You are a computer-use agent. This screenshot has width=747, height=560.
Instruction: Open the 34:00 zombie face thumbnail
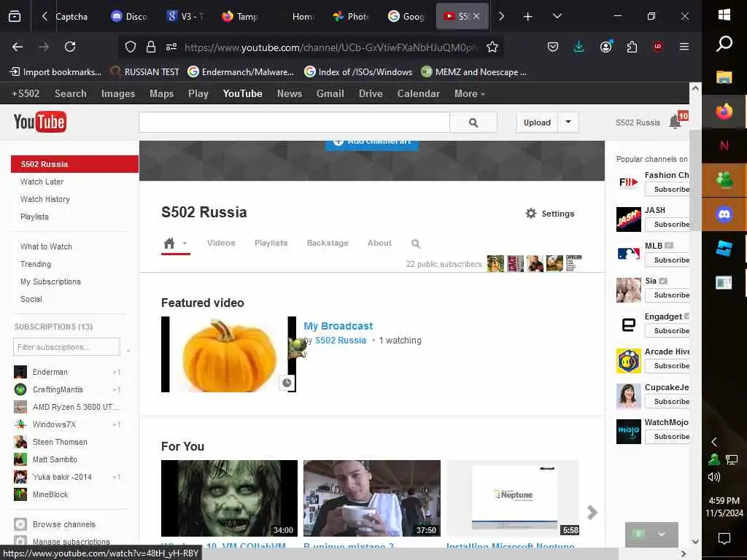coord(229,498)
